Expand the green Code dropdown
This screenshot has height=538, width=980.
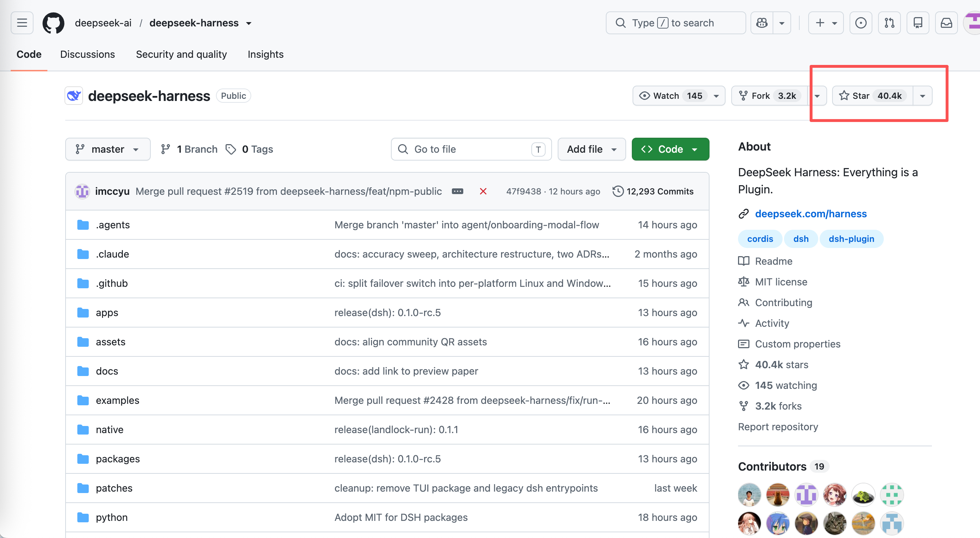[670, 149]
